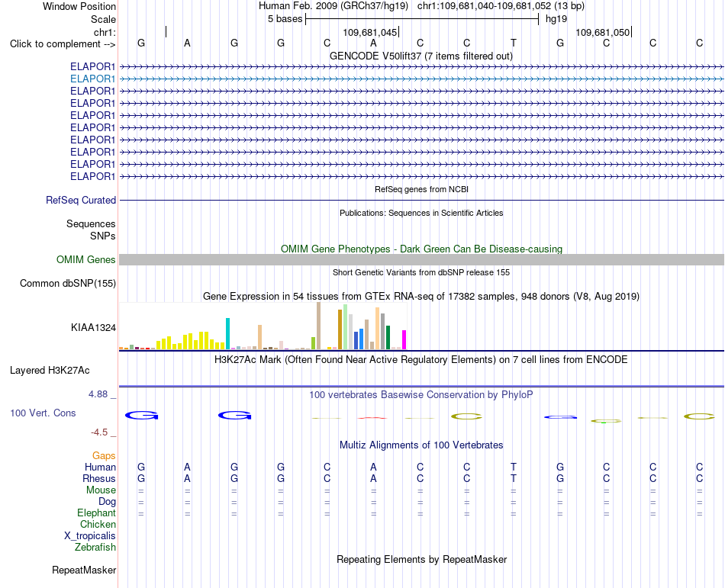Click the Window Position label

click(x=79, y=6)
